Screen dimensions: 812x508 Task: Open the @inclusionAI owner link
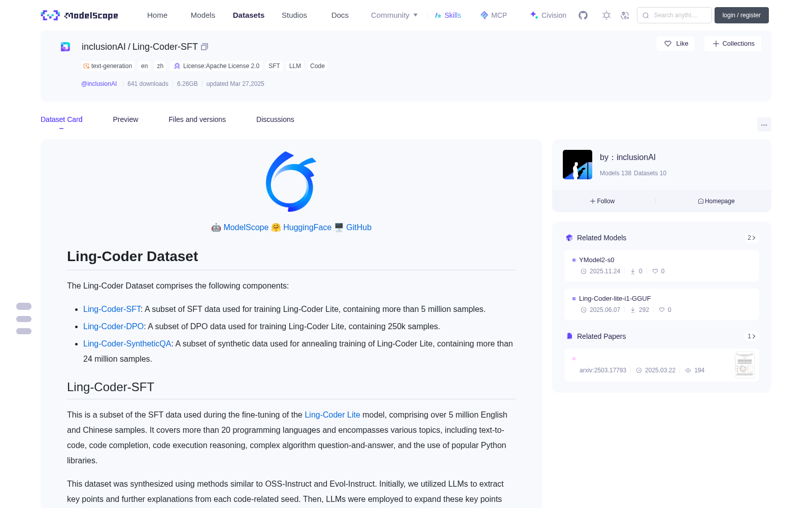pos(99,84)
